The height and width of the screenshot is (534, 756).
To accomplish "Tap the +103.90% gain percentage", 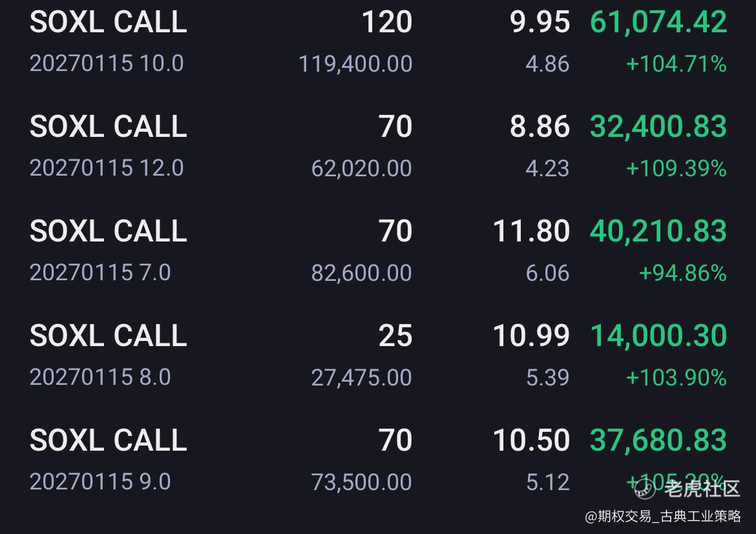I will click(676, 377).
